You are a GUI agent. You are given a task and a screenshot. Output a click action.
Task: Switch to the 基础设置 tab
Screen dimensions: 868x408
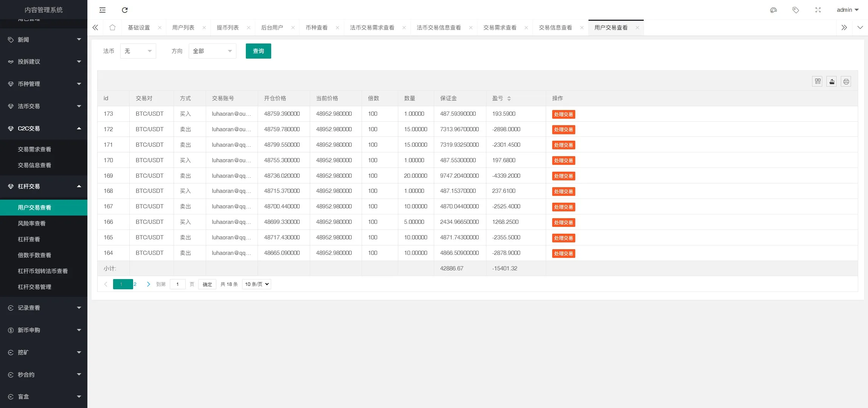[139, 28]
